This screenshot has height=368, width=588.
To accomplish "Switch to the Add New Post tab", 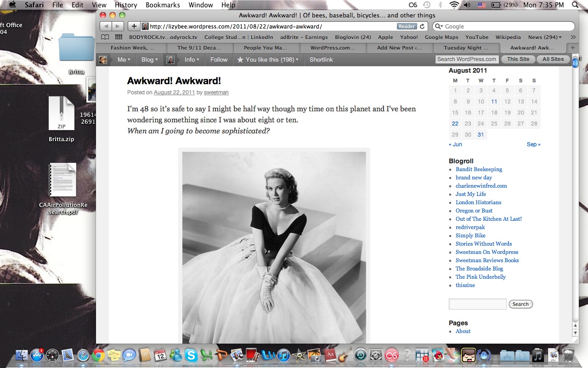I will pyautogui.click(x=399, y=48).
